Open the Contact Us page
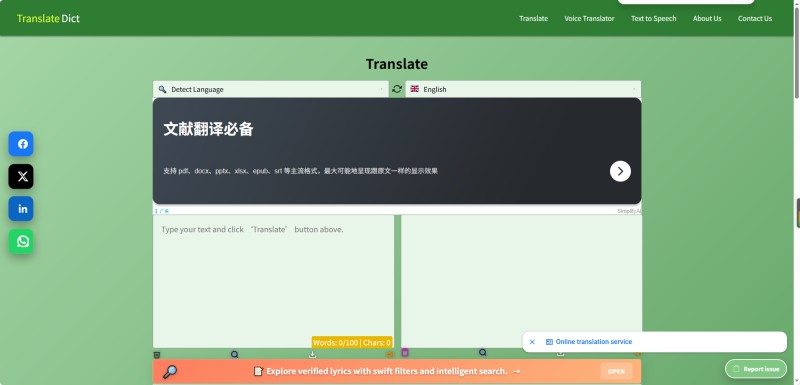Screen dimensions: 800x385 [x=755, y=18]
